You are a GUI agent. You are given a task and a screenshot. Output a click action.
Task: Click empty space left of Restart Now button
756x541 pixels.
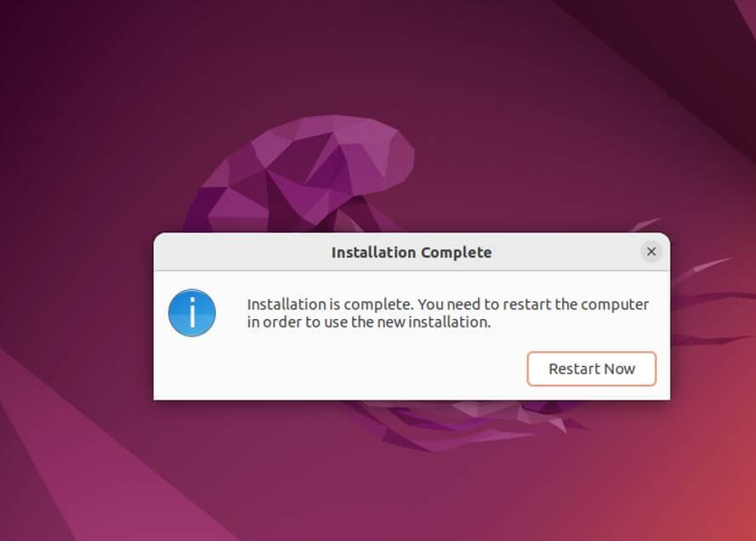pyautogui.click(x=386, y=369)
